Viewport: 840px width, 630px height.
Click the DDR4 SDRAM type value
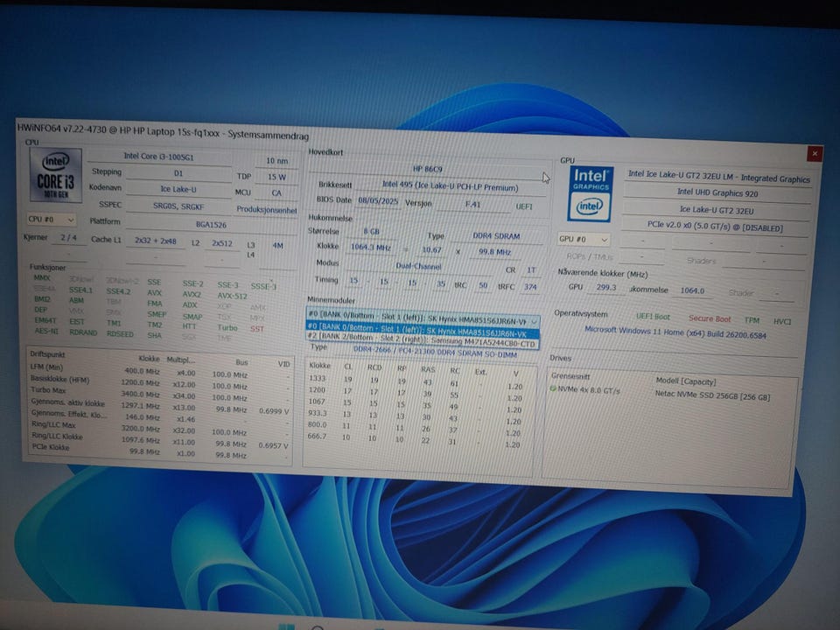pos(496,235)
